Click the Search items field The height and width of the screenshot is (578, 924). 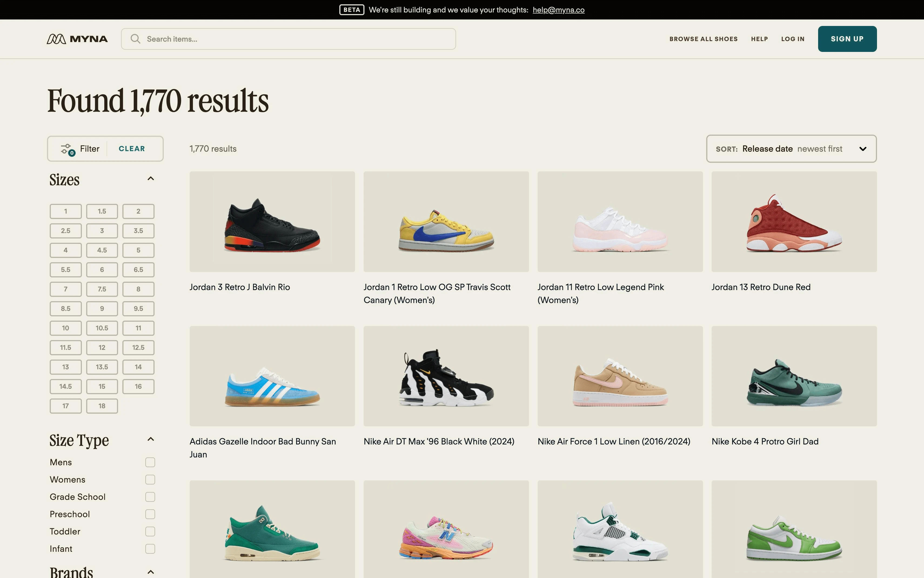pos(288,39)
